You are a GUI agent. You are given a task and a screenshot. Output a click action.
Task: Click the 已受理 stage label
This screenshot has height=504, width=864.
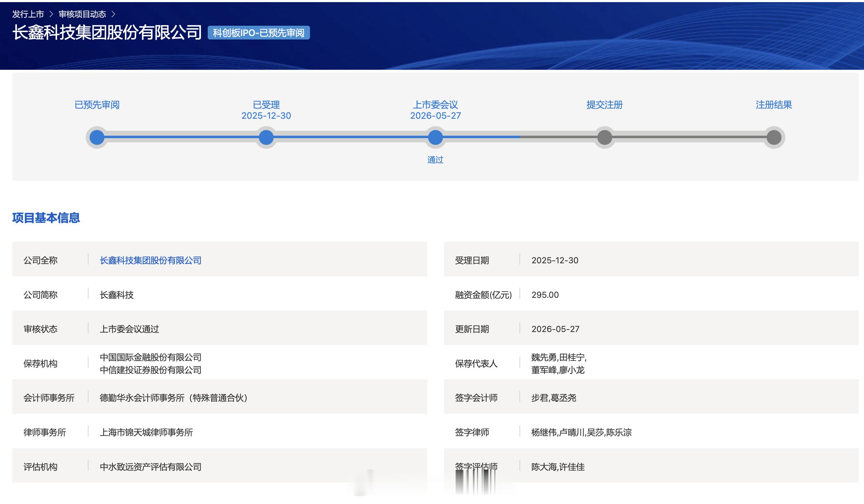[x=266, y=105]
